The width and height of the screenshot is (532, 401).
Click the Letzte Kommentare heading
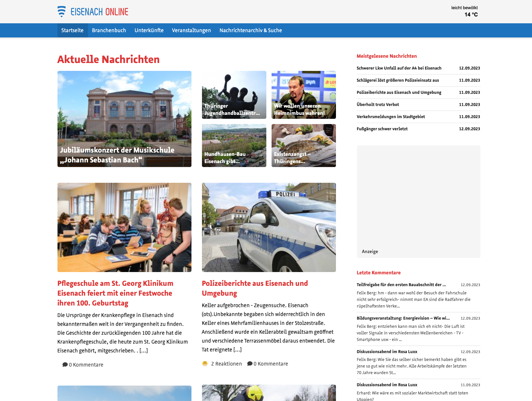click(x=379, y=273)
